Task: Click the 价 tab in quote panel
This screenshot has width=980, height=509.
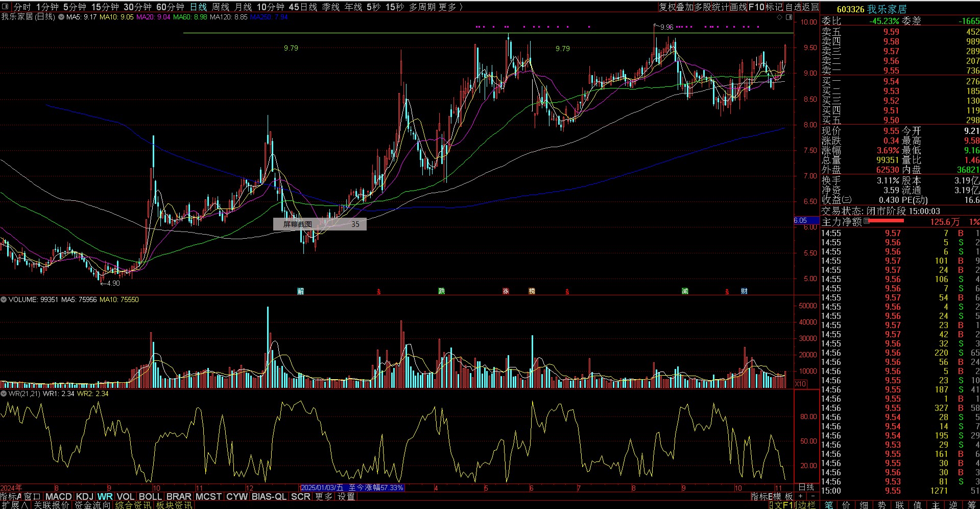Action: click(x=847, y=504)
